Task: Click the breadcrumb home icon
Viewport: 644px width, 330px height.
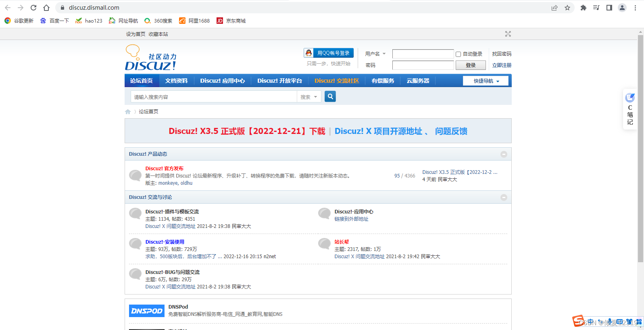Action: point(128,112)
